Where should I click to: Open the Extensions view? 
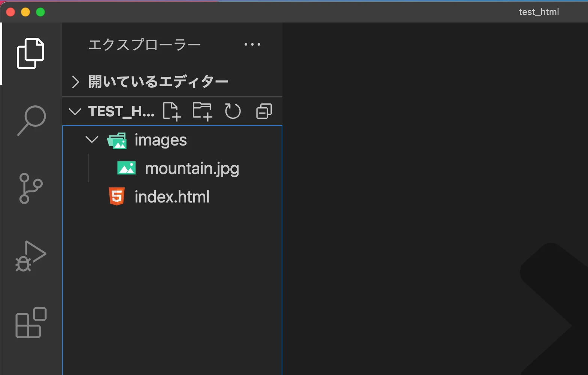tap(31, 323)
